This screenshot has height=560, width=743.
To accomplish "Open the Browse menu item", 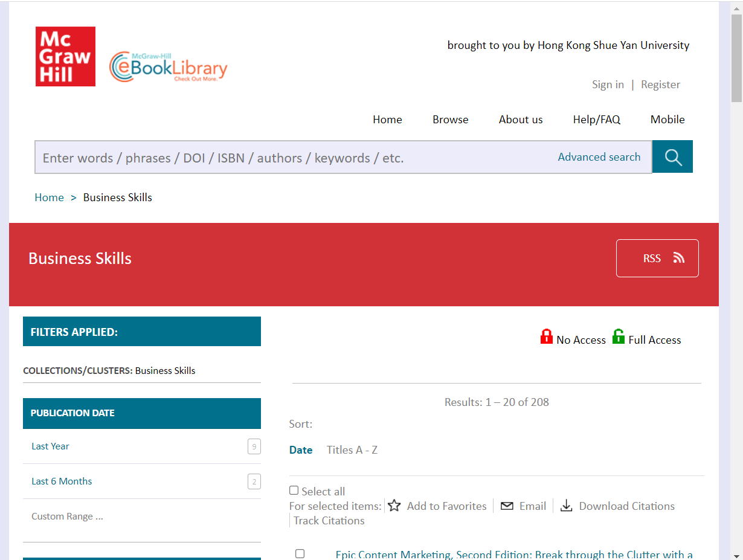I will (x=450, y=120).
